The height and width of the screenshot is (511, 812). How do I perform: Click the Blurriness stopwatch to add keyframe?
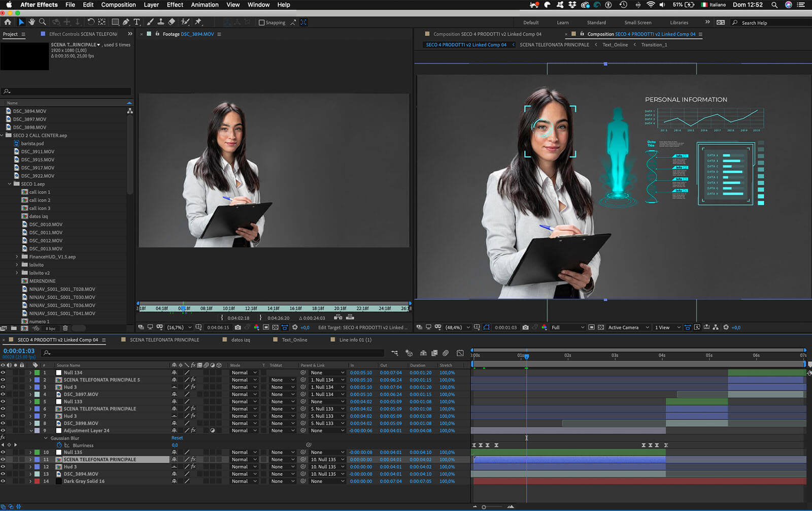[59, 445]
